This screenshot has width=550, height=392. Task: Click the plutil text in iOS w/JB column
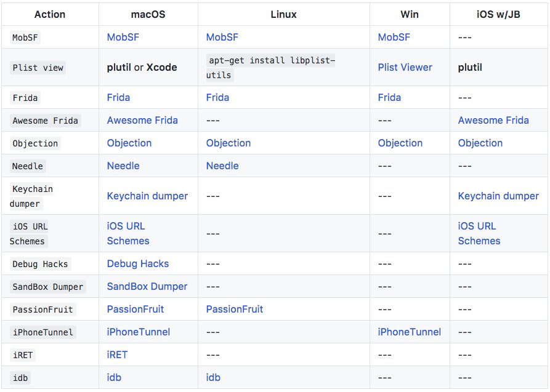tap(470, 67)
